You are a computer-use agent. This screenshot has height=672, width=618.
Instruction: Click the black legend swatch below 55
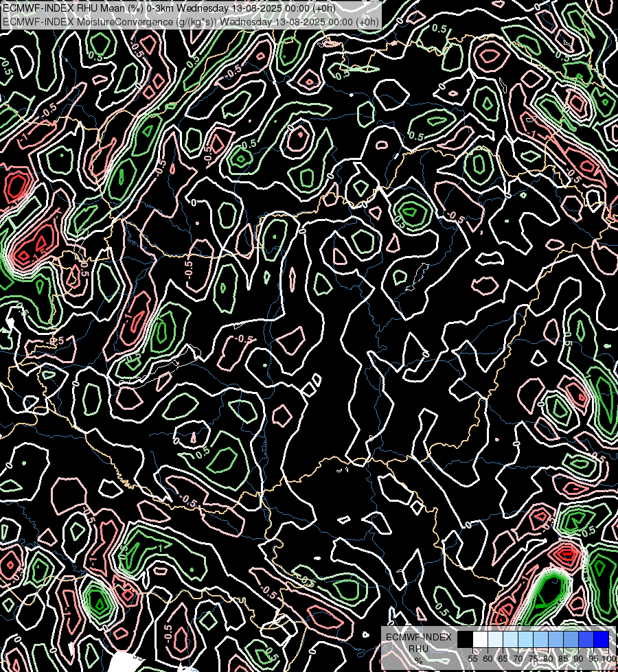[466, 640]
